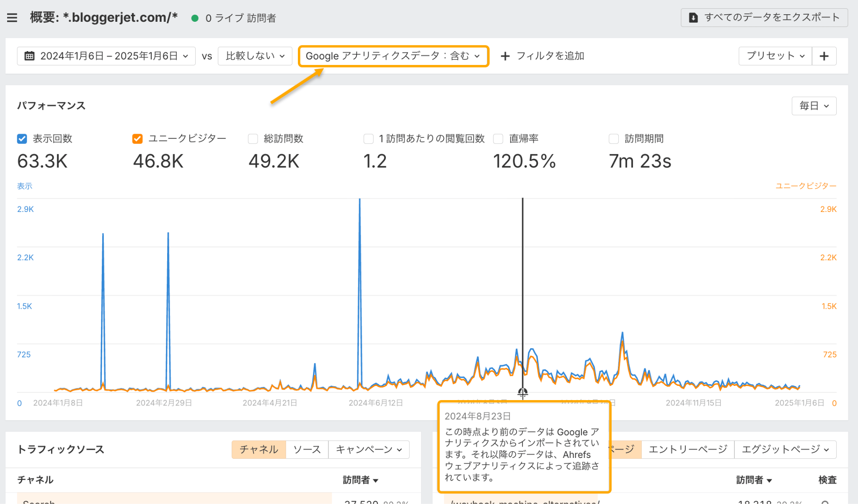Screen dimensions: 858x504
Task: Select the エントリーページ tab
Action: click(687, 450)
